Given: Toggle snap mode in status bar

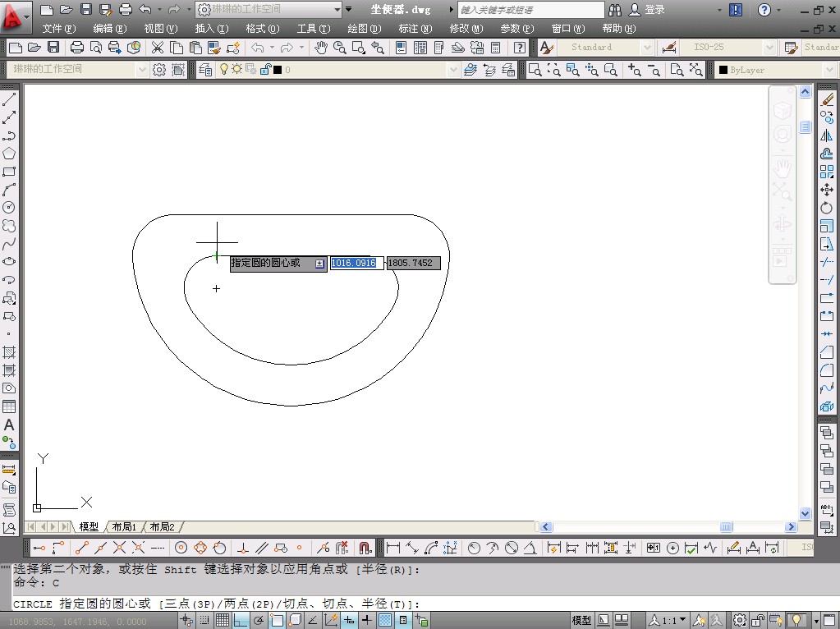Looking at the screenshot, I should 204,621.
